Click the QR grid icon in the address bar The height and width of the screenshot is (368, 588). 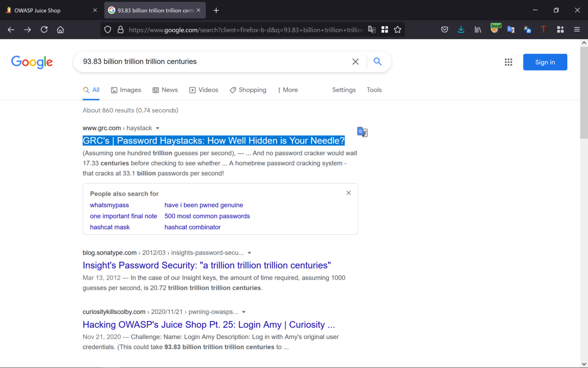coord(385,30)
